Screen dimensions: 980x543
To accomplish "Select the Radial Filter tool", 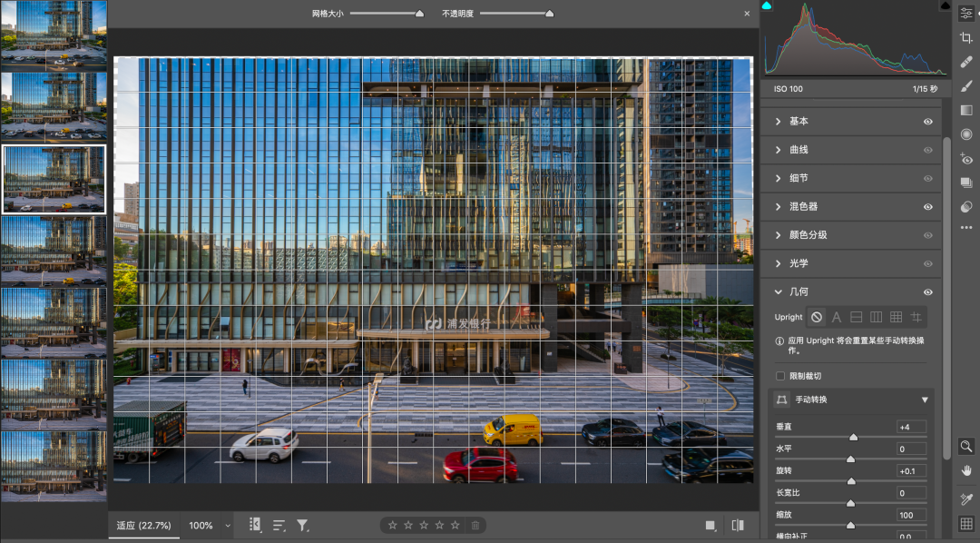I will click(966, 134).
